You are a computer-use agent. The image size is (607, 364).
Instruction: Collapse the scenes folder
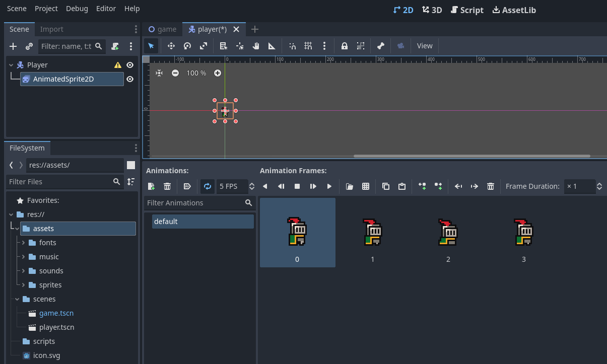[x=17, y=299]
